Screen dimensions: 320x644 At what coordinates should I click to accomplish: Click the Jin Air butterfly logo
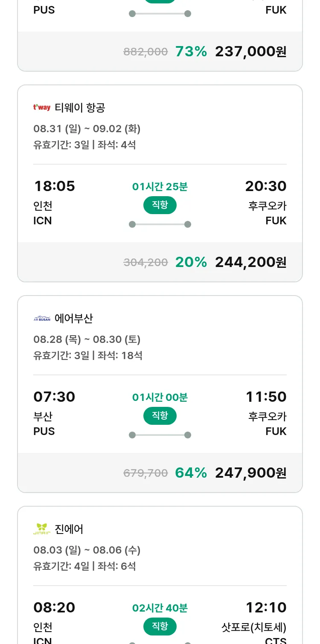(42, 529)
